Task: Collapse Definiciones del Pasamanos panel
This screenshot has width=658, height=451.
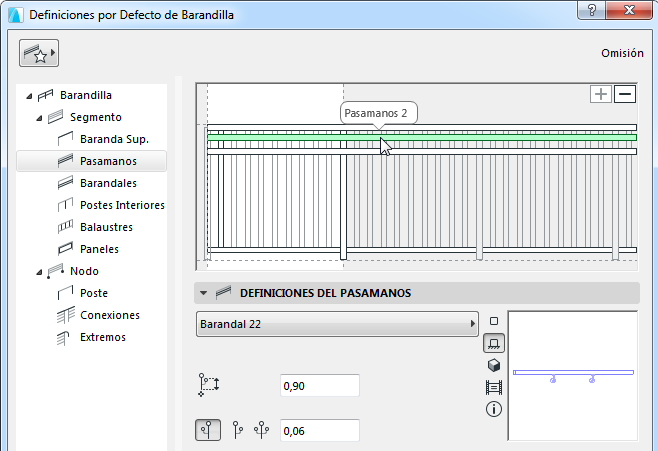Action: [x=204, y=293]
